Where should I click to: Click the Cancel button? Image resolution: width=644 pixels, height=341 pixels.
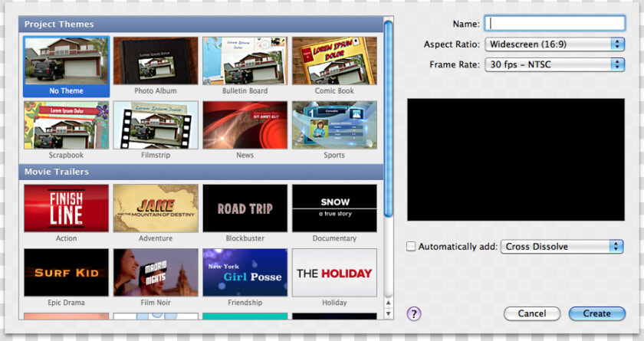click(x=532, y=313)
